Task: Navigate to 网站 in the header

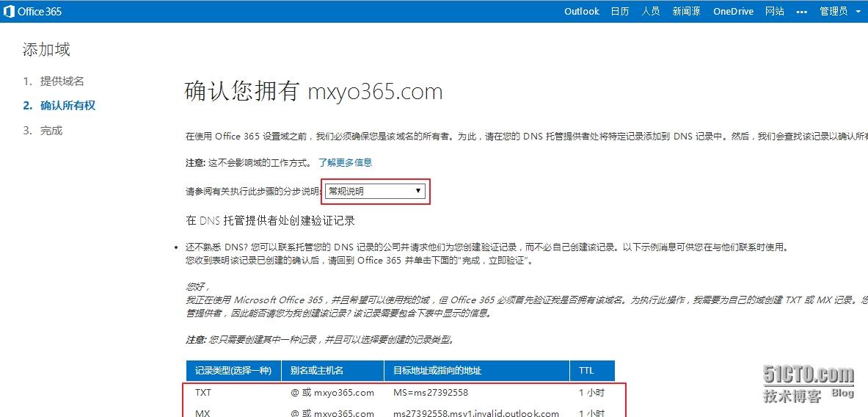Action: click(774, 11)
